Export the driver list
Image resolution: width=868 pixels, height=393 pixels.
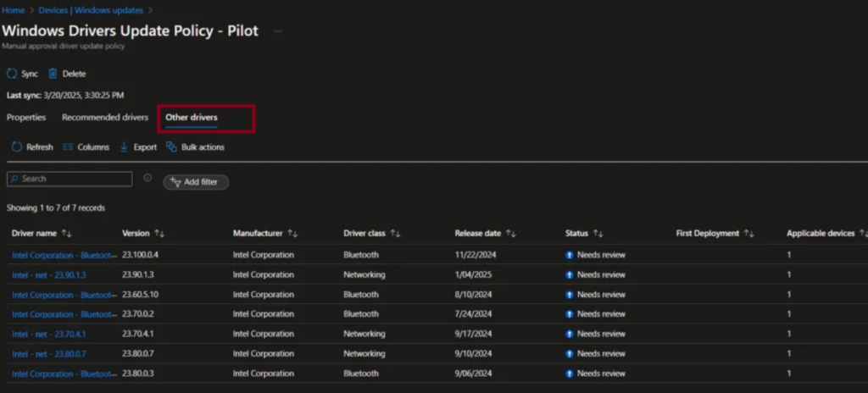tap(138, 147)
